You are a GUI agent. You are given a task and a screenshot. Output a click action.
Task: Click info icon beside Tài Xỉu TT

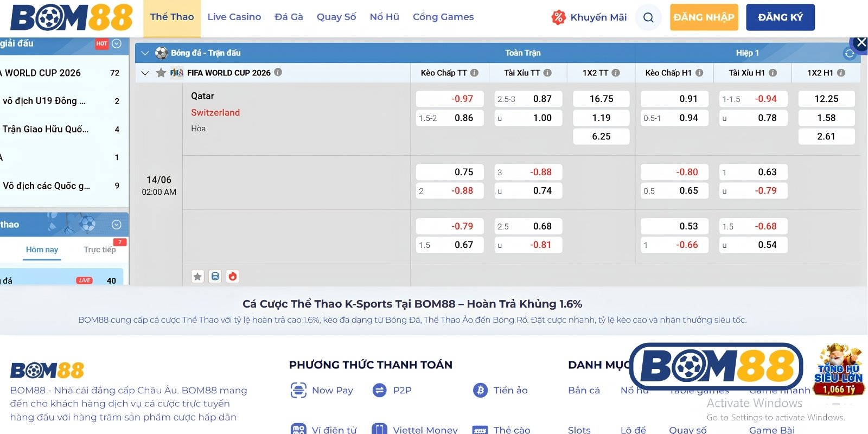click(x=547, y=73)
